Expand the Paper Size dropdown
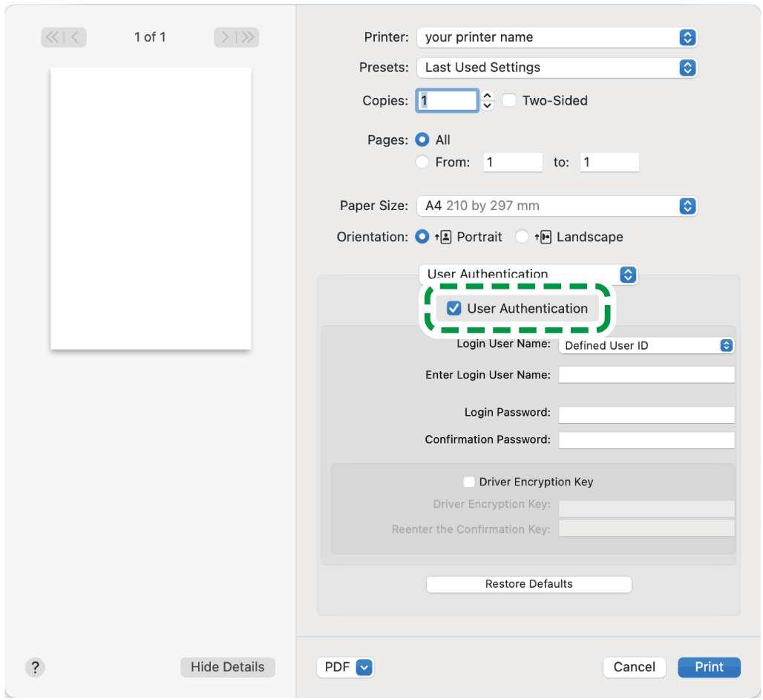The width and height of the screenshot is (763, 700). coord(557,206)
